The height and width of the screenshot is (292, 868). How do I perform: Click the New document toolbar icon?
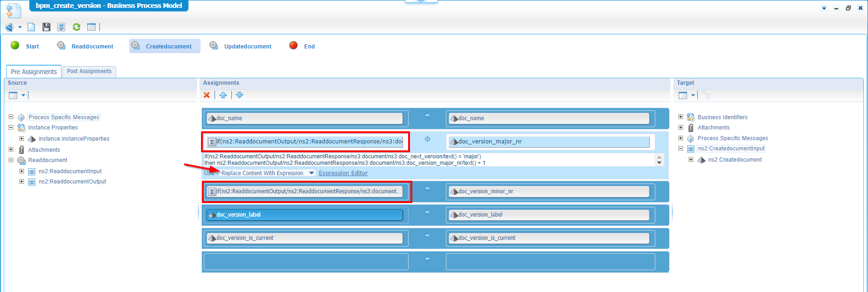tap(31, 27)
